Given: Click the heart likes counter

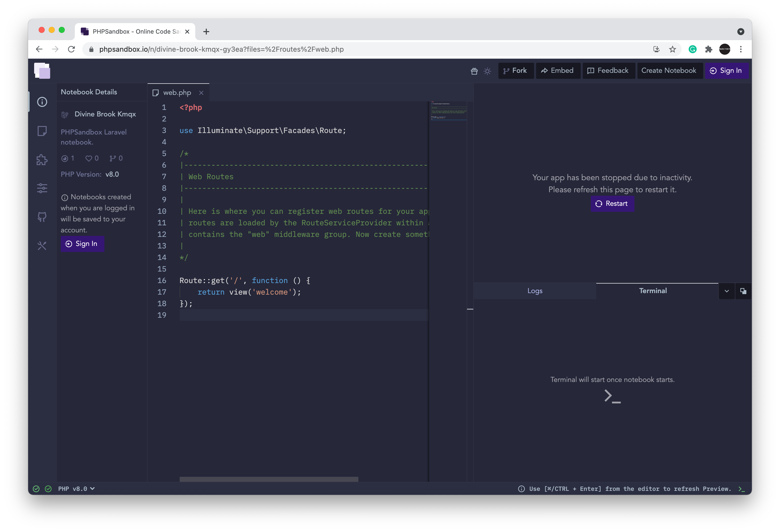Looking at the screenshot, I should pyautogui.click(x=92, y=158).
